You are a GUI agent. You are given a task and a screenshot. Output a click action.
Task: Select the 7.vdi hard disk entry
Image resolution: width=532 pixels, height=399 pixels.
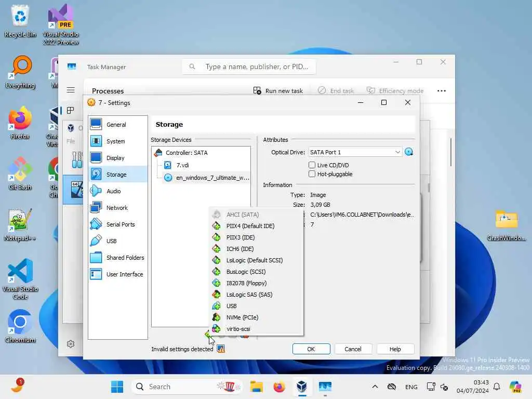pos(182,165)
